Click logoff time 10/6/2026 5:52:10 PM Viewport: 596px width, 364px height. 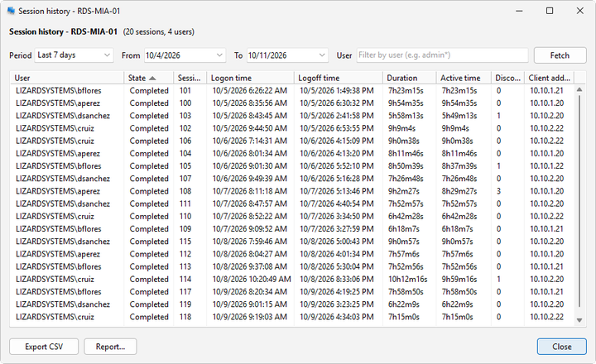(x=337, y=166)
